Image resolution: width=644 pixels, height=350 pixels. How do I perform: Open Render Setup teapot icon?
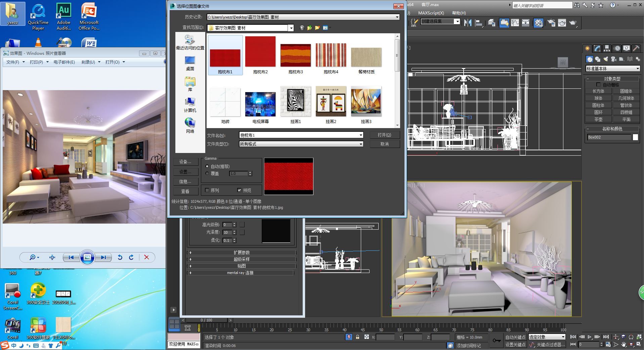coord(551,23)
